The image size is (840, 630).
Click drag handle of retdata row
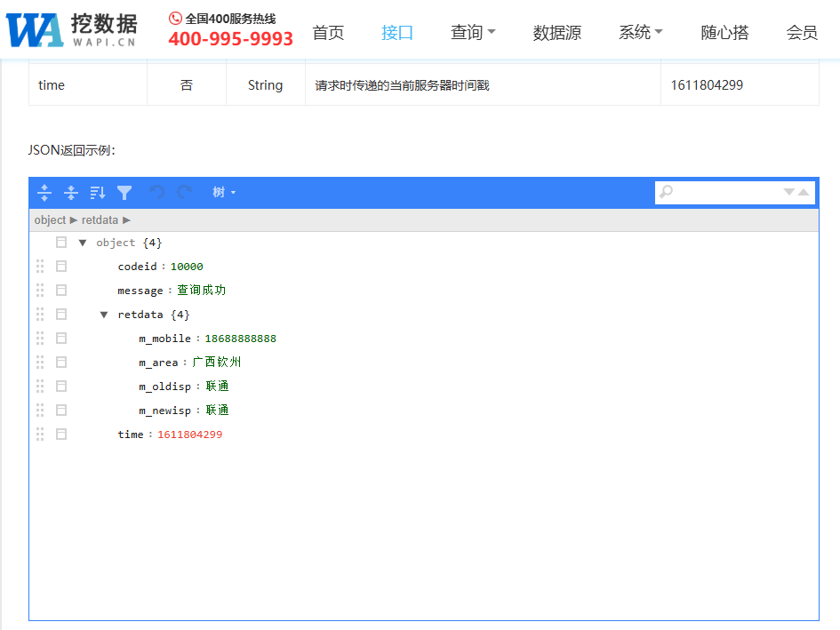(40, 315)
